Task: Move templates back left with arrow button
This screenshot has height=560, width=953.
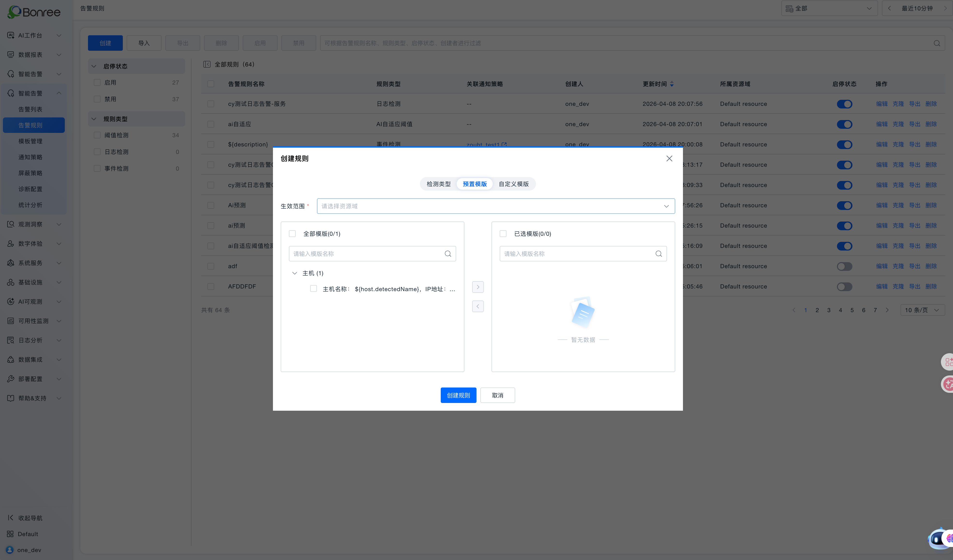Action: coord(478,306)
